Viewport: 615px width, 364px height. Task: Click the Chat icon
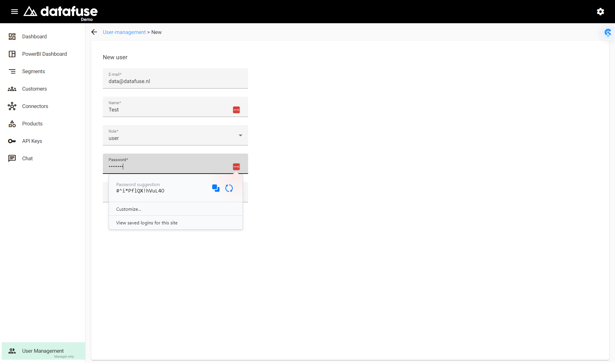(x=12, y=158)
